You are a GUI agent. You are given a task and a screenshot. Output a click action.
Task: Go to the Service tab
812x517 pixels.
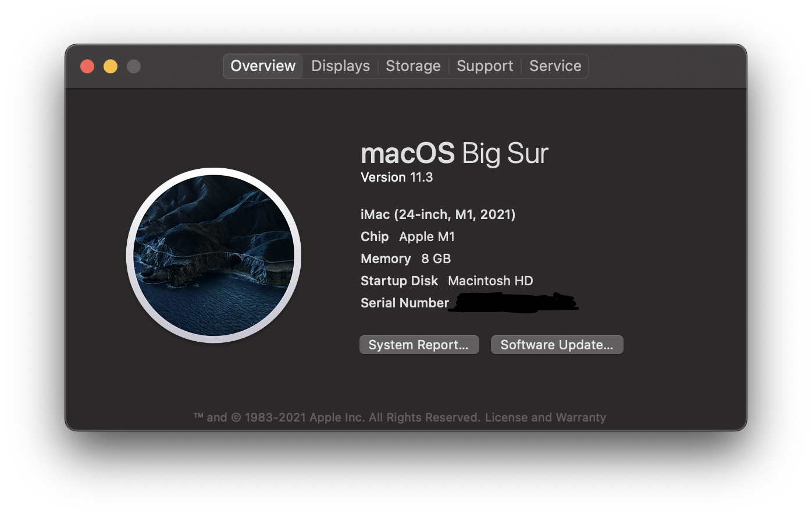(555, 66)
